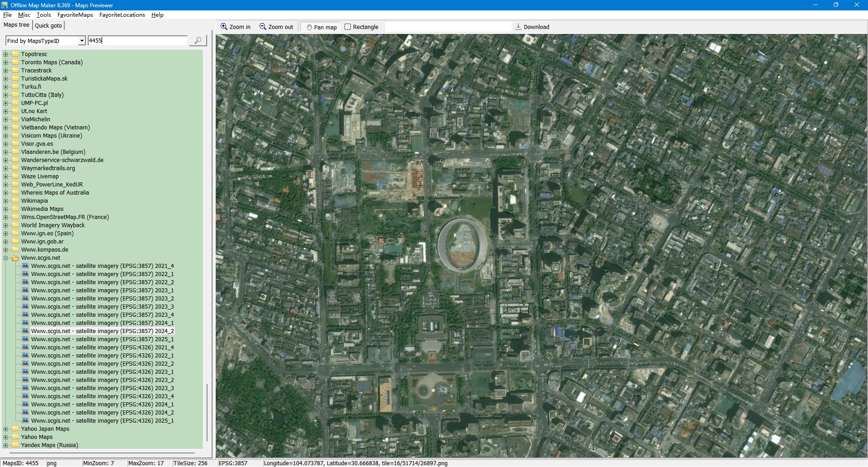Select satellite imagery (EPSG:3857) 2023_3 map
Image resolution: width=868 pixels, height=467 pixels.
click(102, 307)
